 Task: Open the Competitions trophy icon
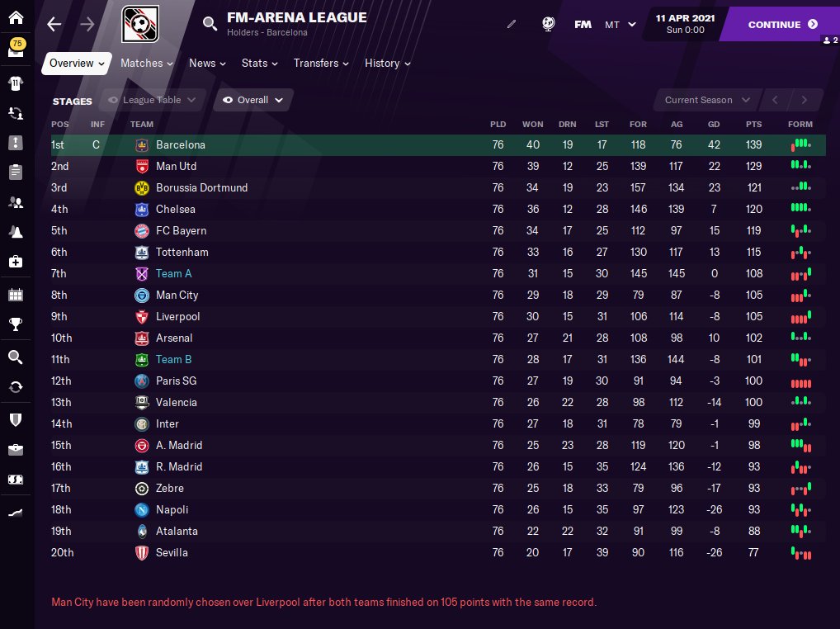tap(17, 324)
